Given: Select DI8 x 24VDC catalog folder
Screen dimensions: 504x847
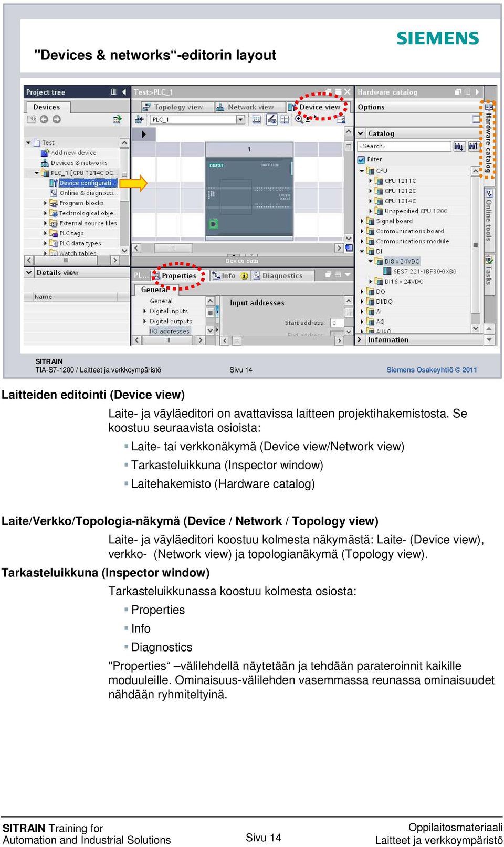Looking at the screenshot, I should 402,261.
